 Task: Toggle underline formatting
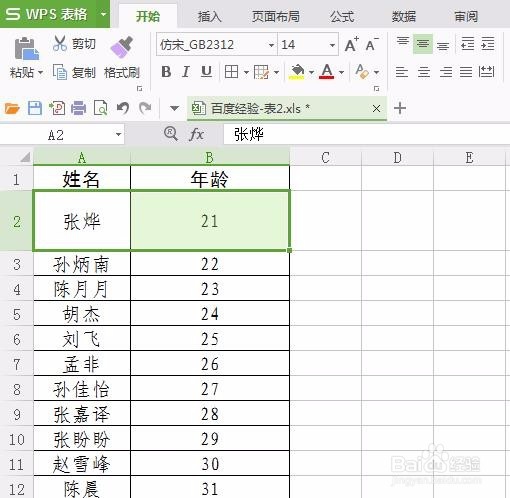pos(206,72)
